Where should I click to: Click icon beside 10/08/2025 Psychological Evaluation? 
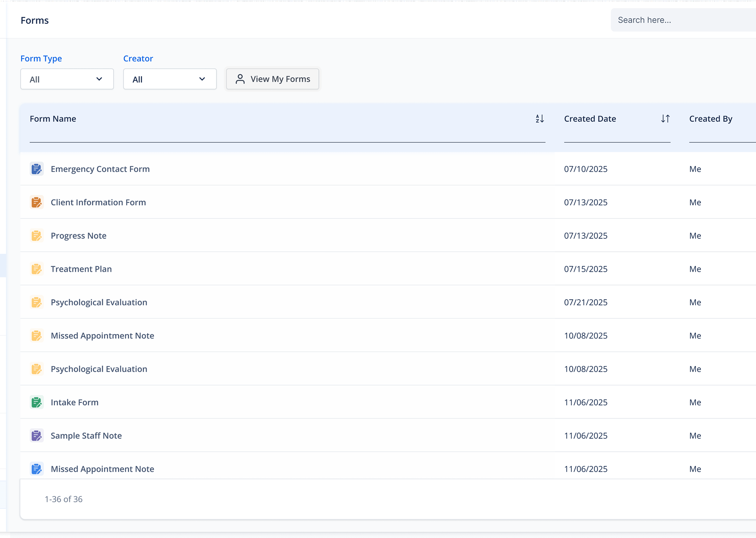36,369
